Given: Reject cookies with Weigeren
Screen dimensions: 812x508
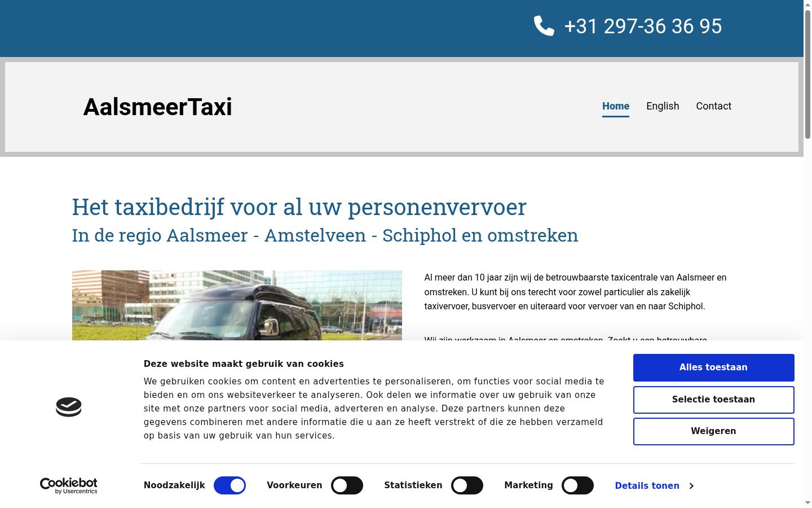Looking at the screenshot, I should (713, 431).
